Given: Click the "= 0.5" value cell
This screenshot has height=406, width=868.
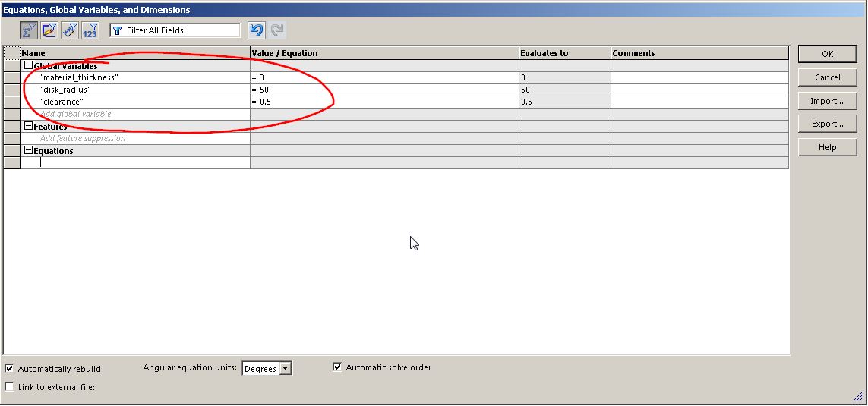Looking at the screenshot, I should 384,102.
